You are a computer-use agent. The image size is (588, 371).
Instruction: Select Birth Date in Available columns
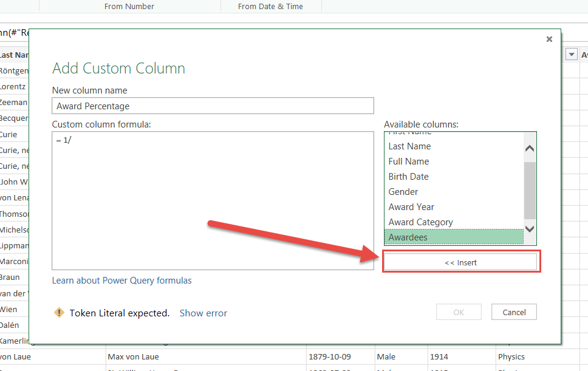tap(408, 177)
